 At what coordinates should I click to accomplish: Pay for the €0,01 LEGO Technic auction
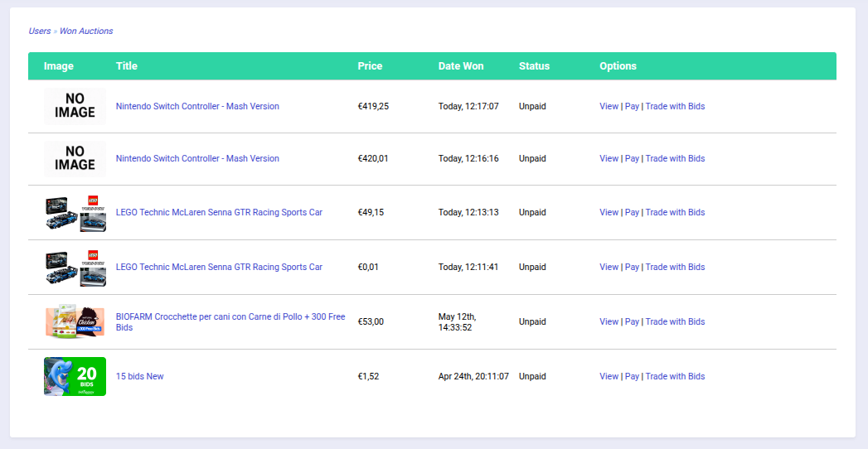632,267
